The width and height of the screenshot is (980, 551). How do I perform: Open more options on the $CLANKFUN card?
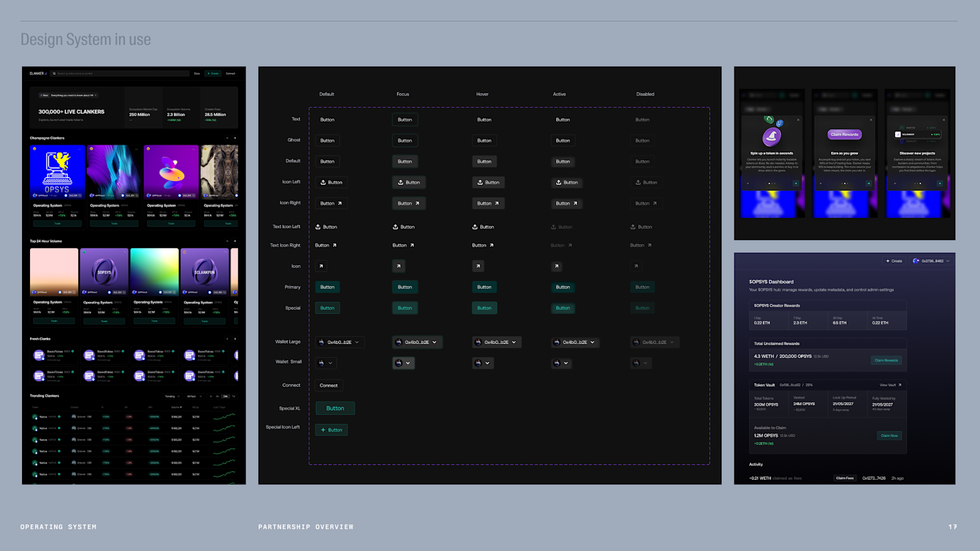coord(224,252)
